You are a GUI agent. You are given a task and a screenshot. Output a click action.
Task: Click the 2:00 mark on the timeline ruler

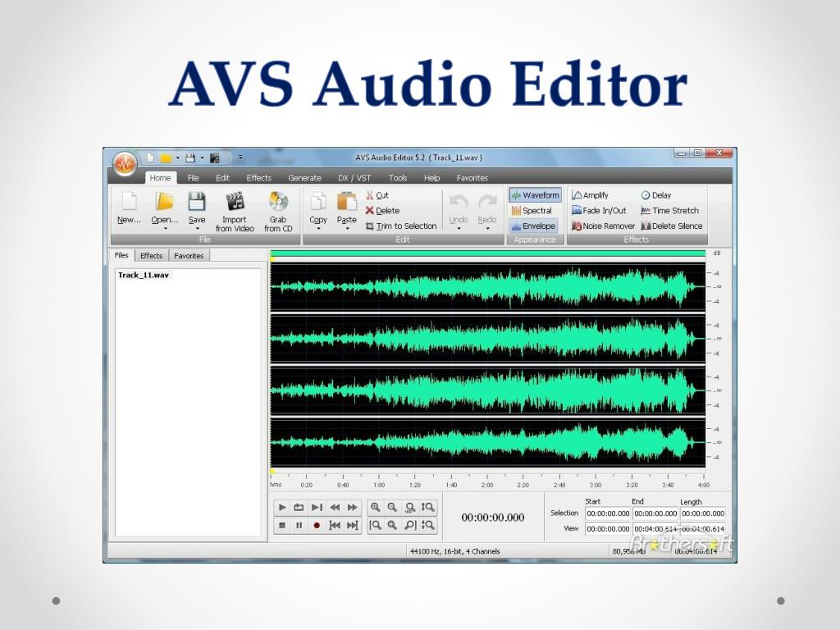click(487, 484)
